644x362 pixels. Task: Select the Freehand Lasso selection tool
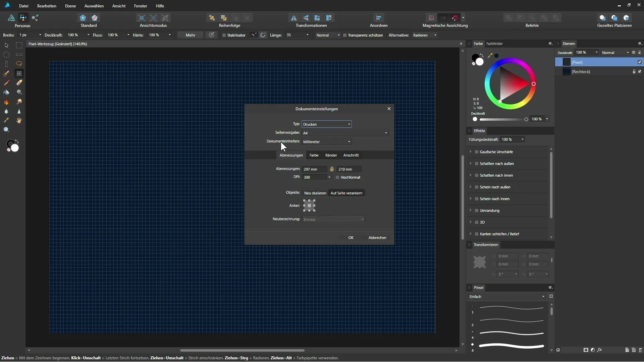[x=19, y=64]
